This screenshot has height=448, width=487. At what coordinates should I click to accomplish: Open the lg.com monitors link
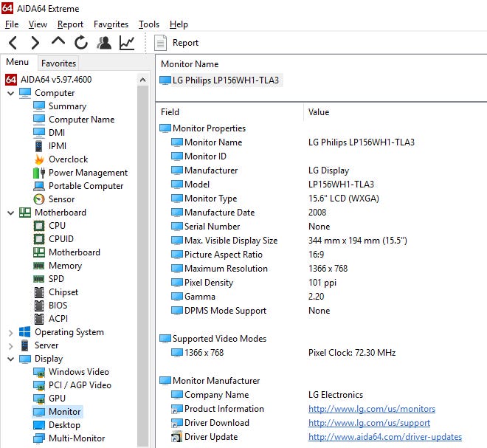pos(371,409)
